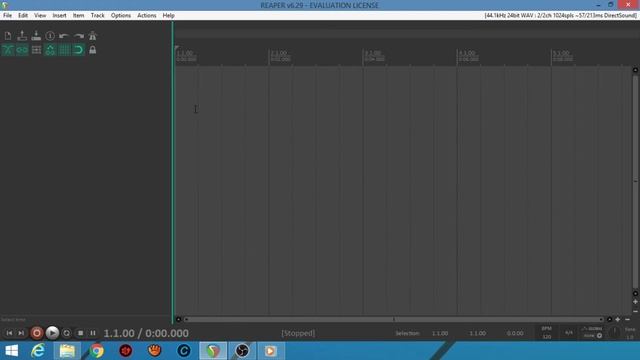This screenshot has width=640, height=360.
Task: Pause playback in the transport
Action: 93,333
